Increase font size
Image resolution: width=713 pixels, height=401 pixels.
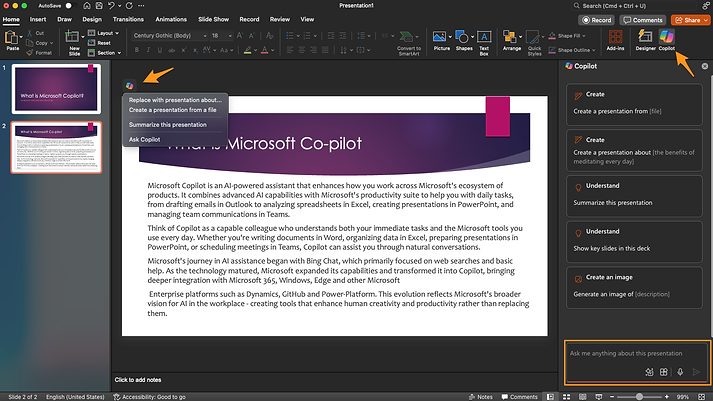(x=240, y=35)
